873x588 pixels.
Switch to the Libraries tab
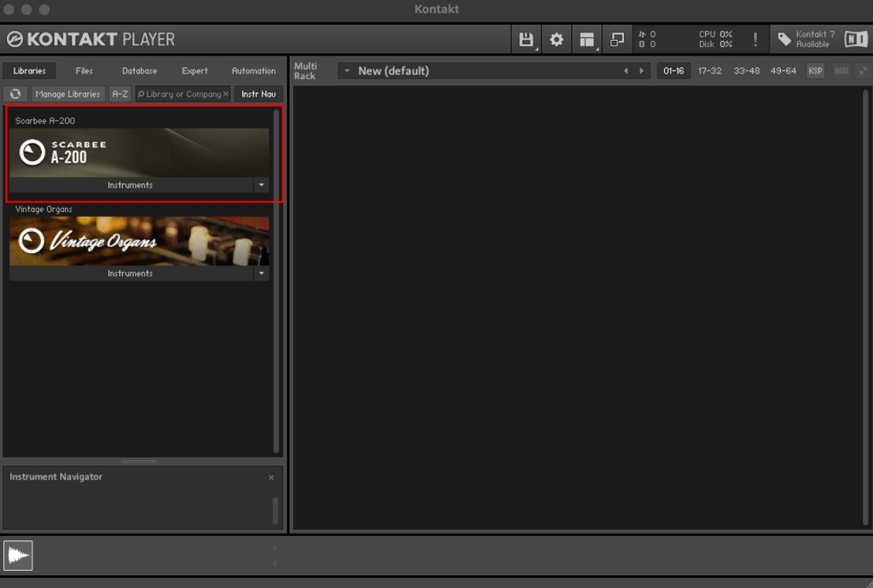point(30,71)
